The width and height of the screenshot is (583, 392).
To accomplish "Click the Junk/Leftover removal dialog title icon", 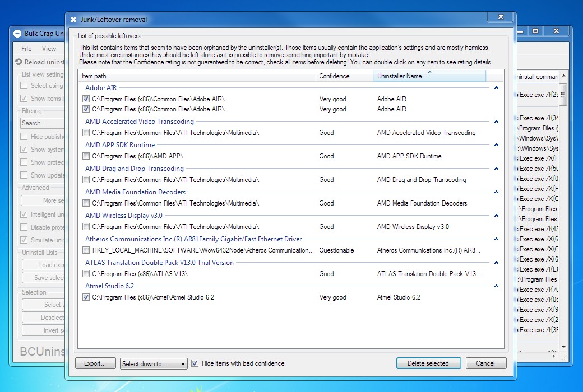I will coord(73,20).
